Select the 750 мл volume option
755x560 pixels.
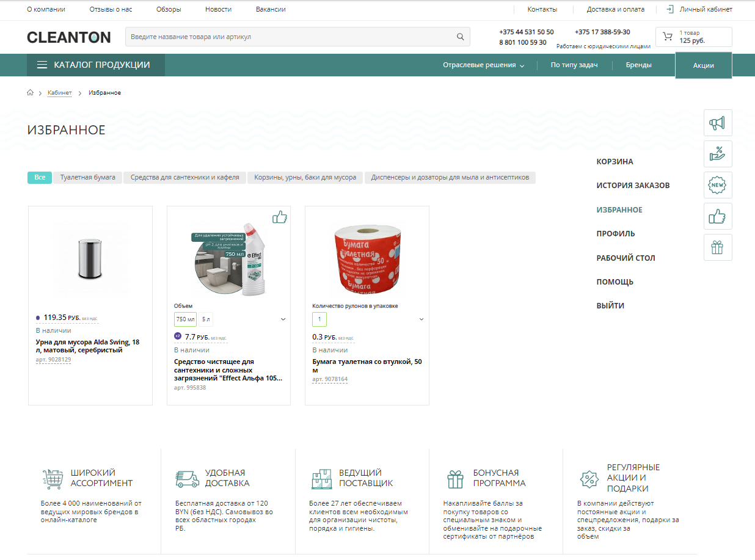pos(185,319)
